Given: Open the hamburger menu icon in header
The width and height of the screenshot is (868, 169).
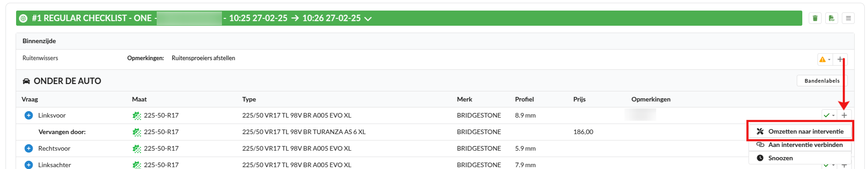Looking at the screenshot, I should [x=848, y=18].
